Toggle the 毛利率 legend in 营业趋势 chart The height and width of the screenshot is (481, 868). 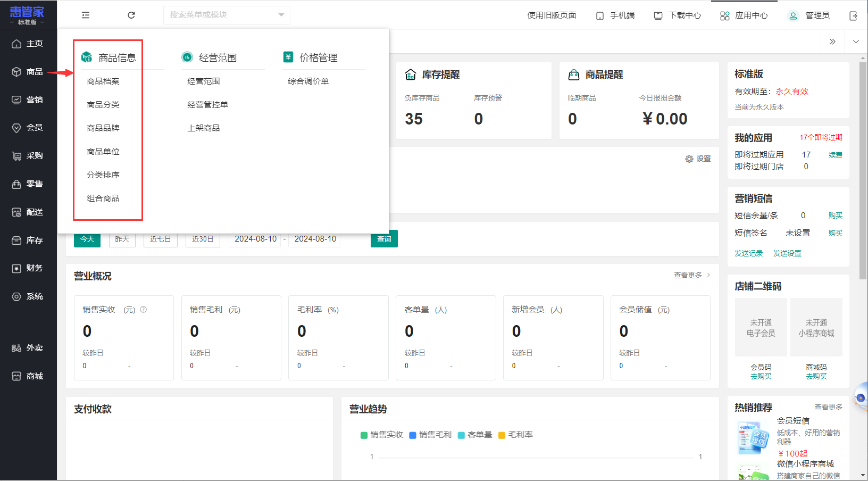[515, 435]
